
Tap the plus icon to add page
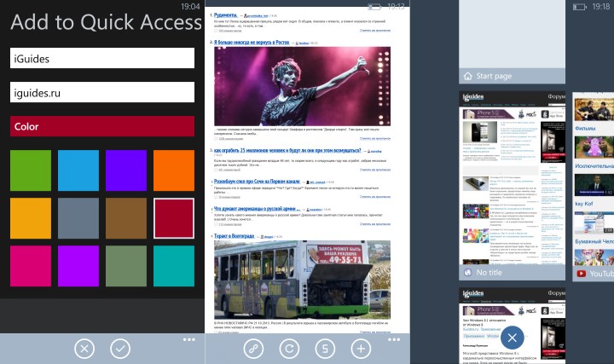(x=361, y=348)
